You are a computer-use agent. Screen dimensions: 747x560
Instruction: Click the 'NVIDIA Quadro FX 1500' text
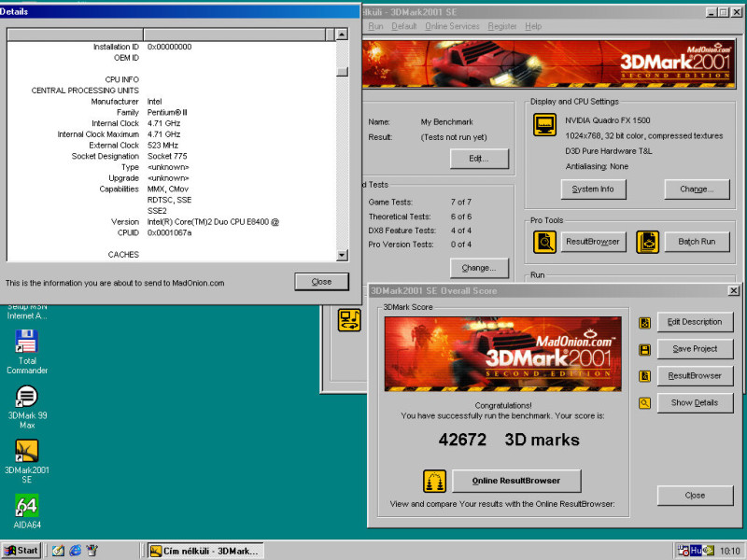click(608, 120)
